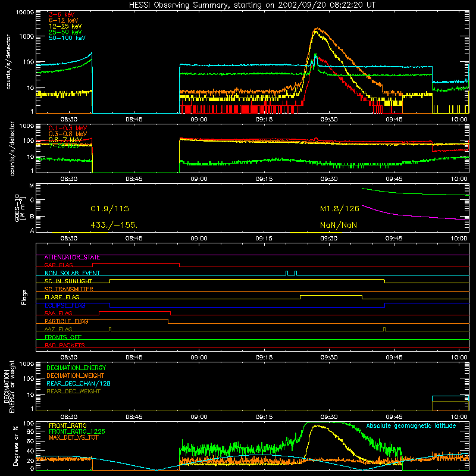476x476 pixels.
Task: Click the M class tick on GOES axis
Action: click(32, 186)
